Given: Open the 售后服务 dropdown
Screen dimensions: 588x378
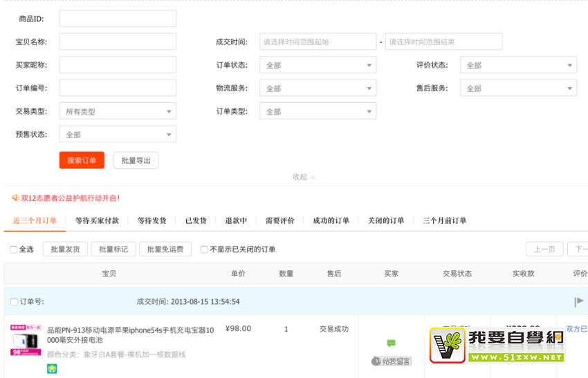Looking at the screenshot, I should tap(518, 88).
